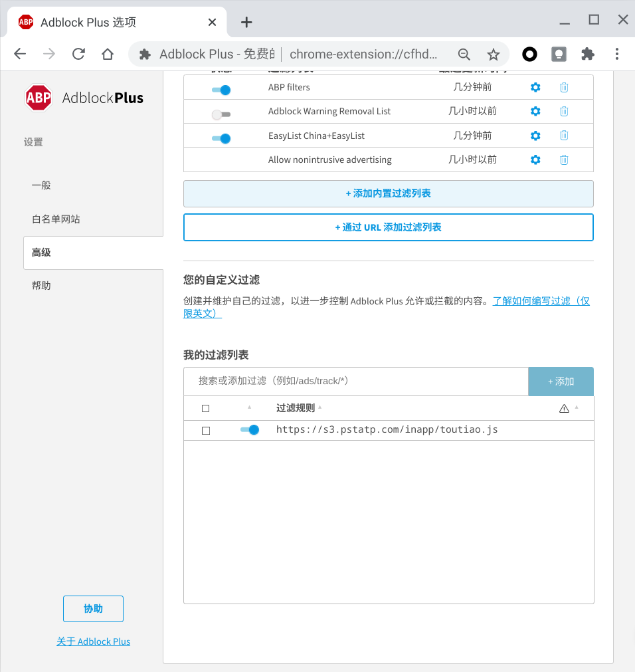Toggle the toutiao.js custom filter switch

click(x=250, y=430)
